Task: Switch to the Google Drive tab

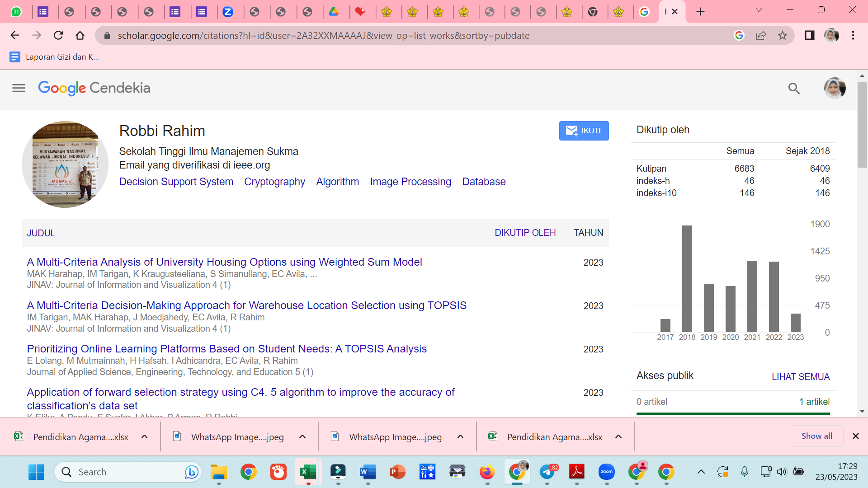Action: click(334, 12)
